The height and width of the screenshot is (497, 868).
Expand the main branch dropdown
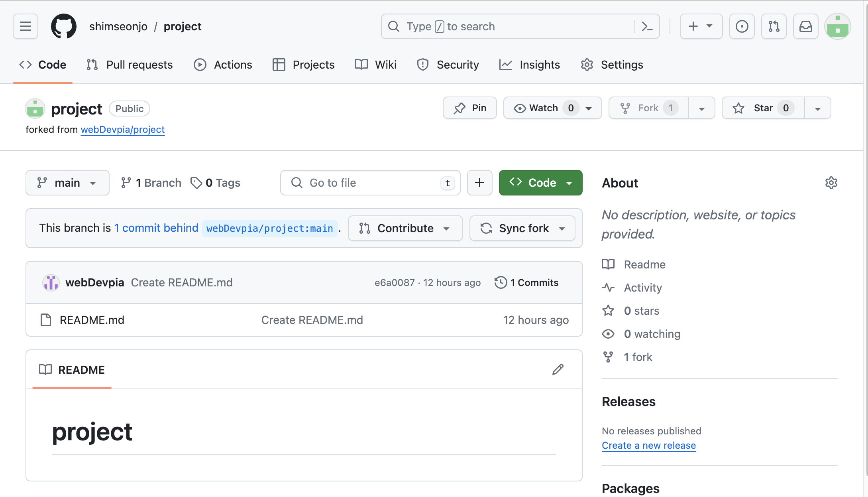pos(67,183)
